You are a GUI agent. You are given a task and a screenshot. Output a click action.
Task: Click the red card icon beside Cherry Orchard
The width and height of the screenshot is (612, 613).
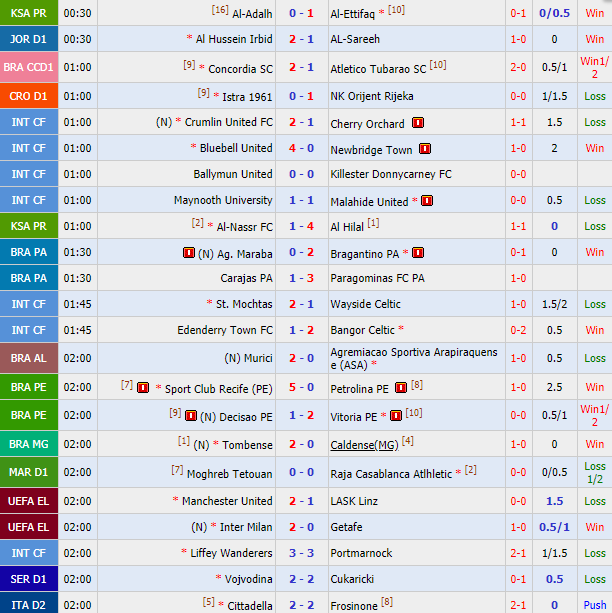coord(418,123)
